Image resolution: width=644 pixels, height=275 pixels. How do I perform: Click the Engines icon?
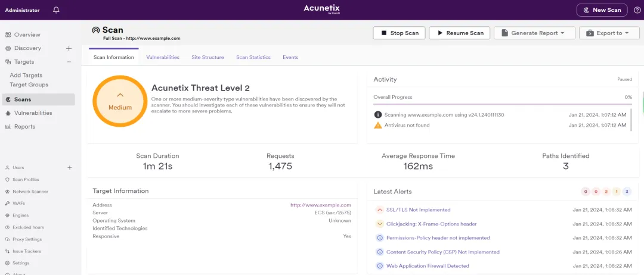[7, 215]
